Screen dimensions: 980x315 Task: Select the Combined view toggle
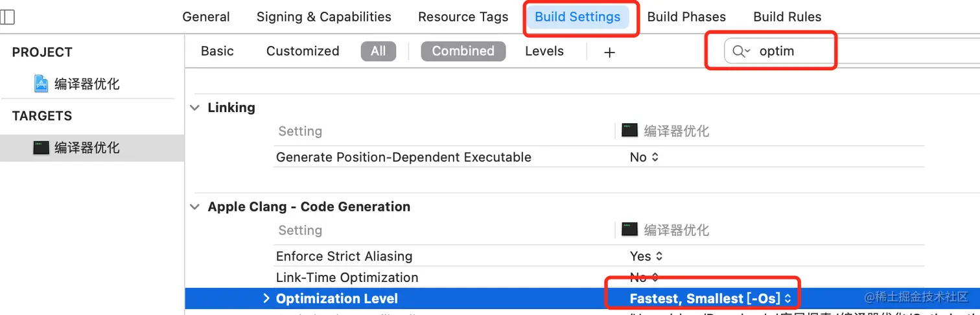(463, 51)
